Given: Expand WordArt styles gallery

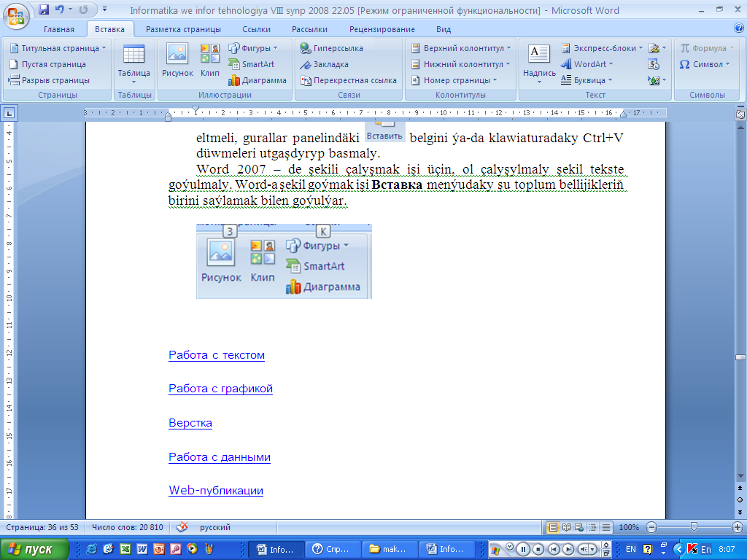Looking at the screenshot, I should tap(587, 64).
